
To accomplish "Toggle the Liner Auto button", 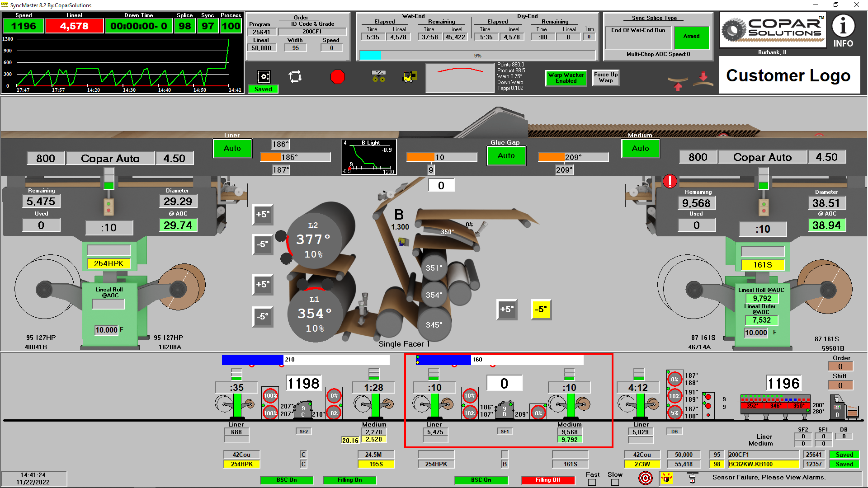I will [x=232, y=148].
